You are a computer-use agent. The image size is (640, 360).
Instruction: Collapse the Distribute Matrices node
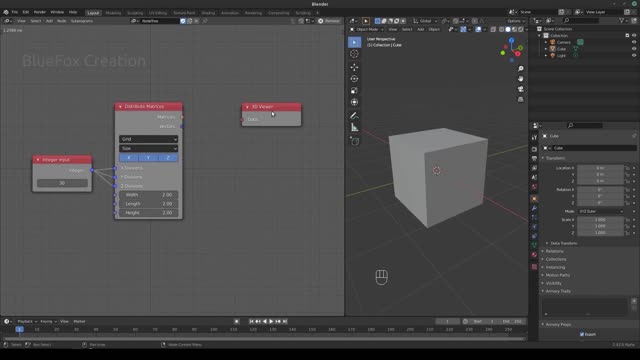pyautogui.click(x=120, y=107)
